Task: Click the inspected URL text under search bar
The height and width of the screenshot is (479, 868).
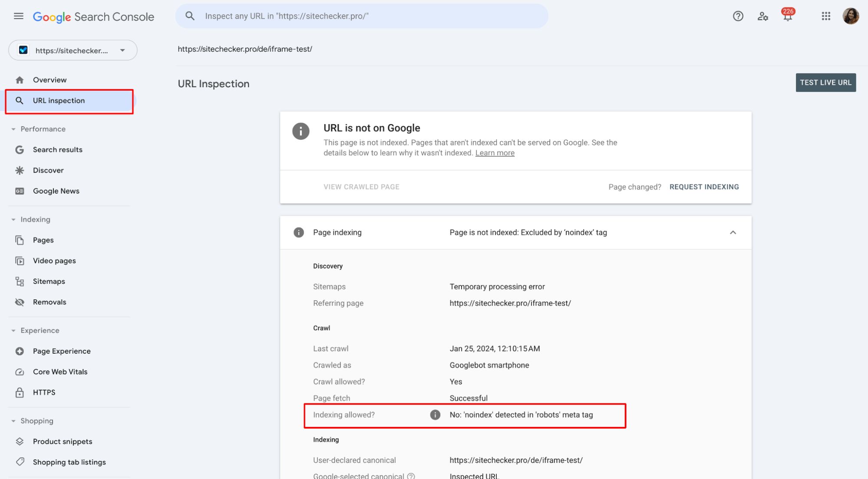Action: click(x=244, y=49)
